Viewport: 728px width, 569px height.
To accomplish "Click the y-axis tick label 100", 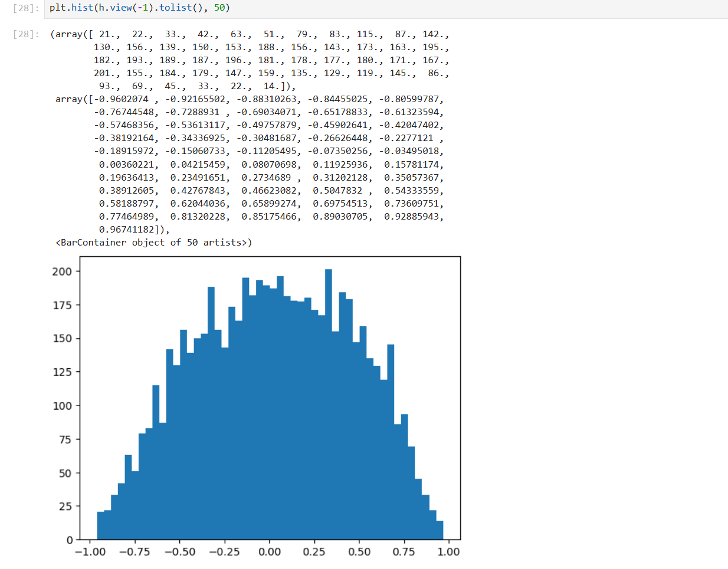I will (62, 406).
